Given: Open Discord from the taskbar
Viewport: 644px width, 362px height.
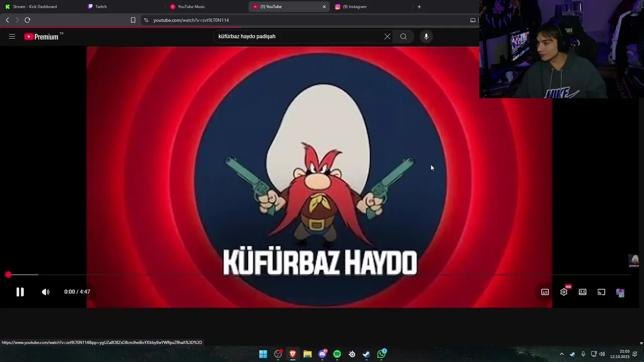Looking at the screenshot, I should pos(323,354).
